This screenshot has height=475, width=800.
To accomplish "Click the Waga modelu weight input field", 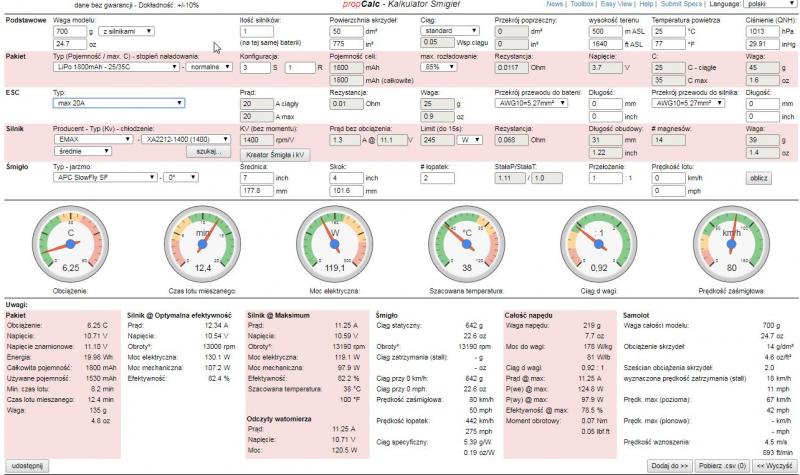I will coord(68,32).
